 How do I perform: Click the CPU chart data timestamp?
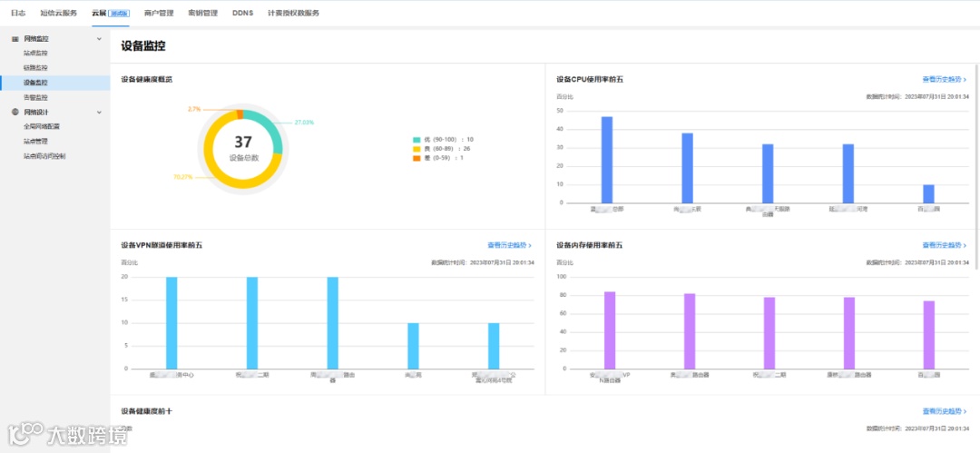pos(917,97)
